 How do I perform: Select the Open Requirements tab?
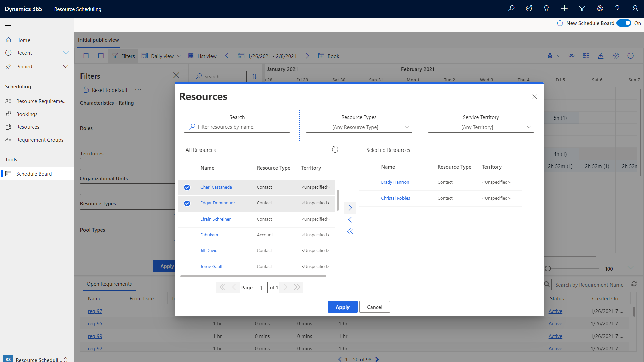[110, 283]
